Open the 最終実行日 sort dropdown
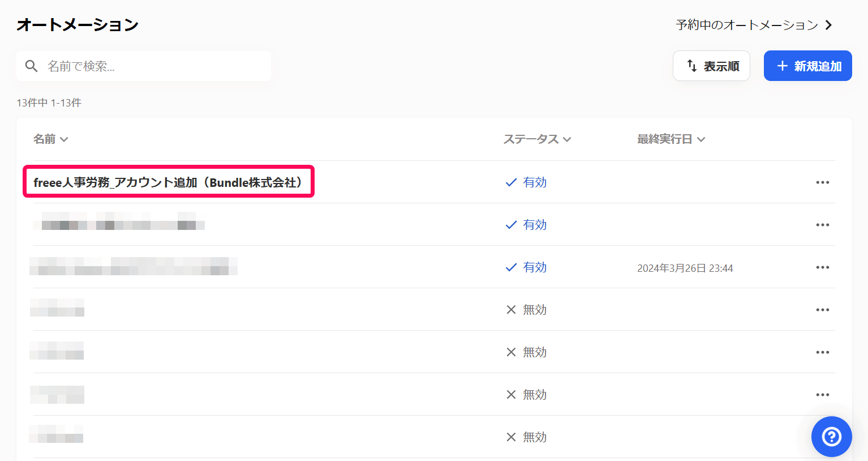Screen dimensions: 868x461 (x=701, y=139)
